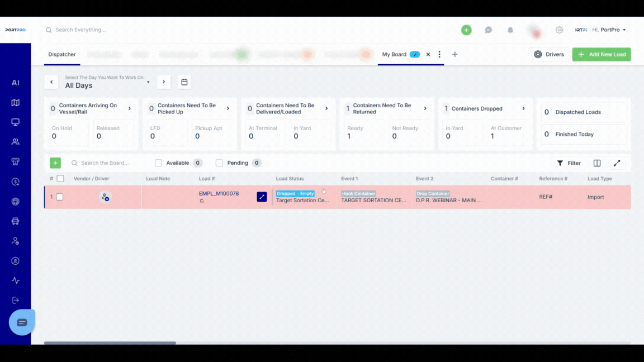The image size is (644, 362).
Task: Open the truck vehicle sidebar icon
Action: click(15, 221)
